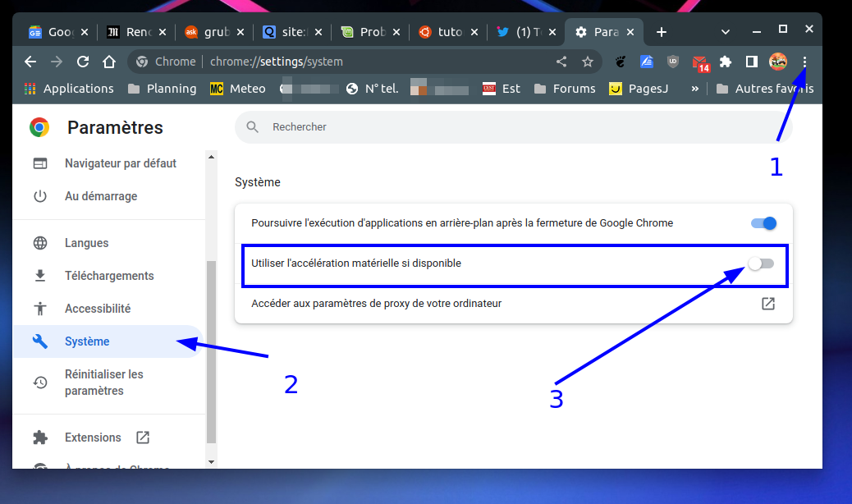This screenshot has height=504, width=852.
Task: Click the person icon beside Accessibilité
Action: pos(40,309)
